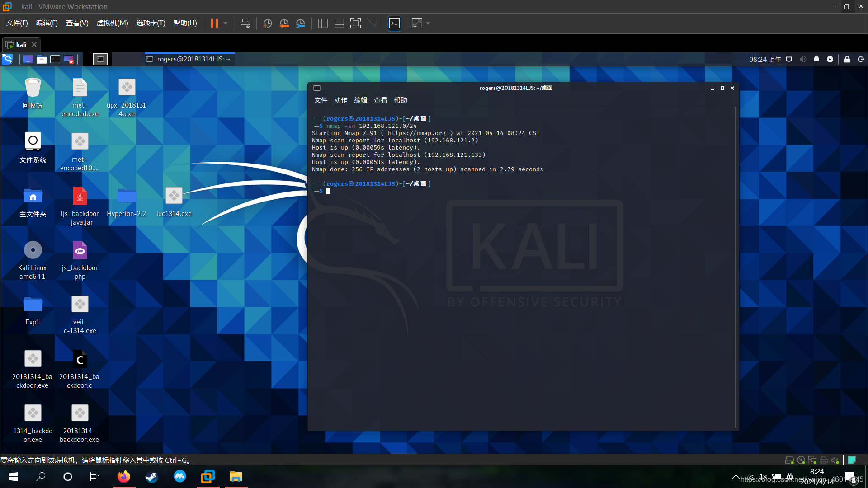
Task: Click show desktop icon in Kali panel
Action: pyautogui.click(x=28, y=59)
